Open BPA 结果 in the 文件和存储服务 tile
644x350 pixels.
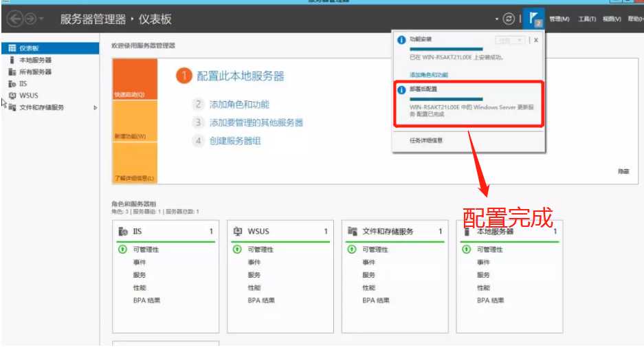(x=376, y=300)
